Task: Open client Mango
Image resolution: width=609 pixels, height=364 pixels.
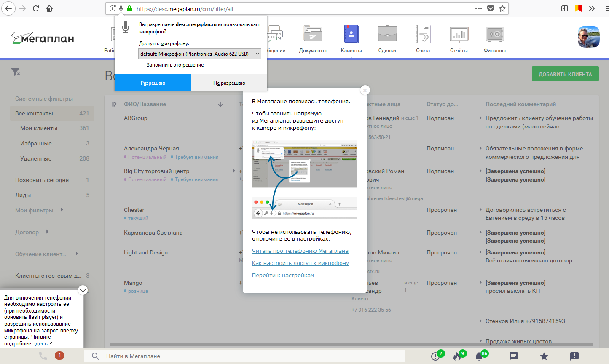Action: tap(133, 283)
